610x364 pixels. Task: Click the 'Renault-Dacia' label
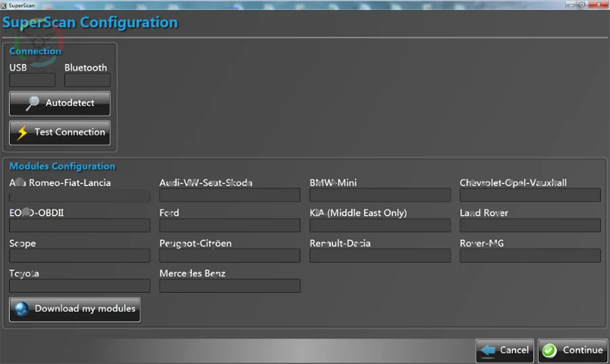(340, 243)
